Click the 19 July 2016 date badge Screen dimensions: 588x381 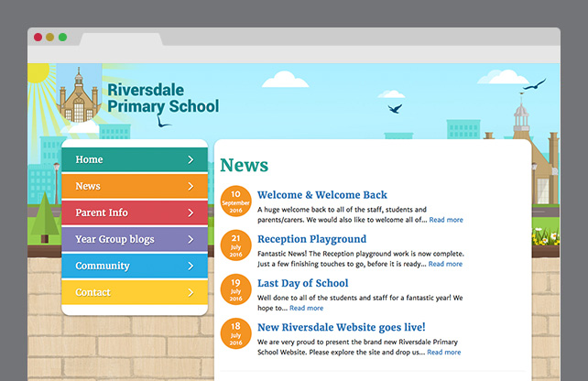(236, 289)
